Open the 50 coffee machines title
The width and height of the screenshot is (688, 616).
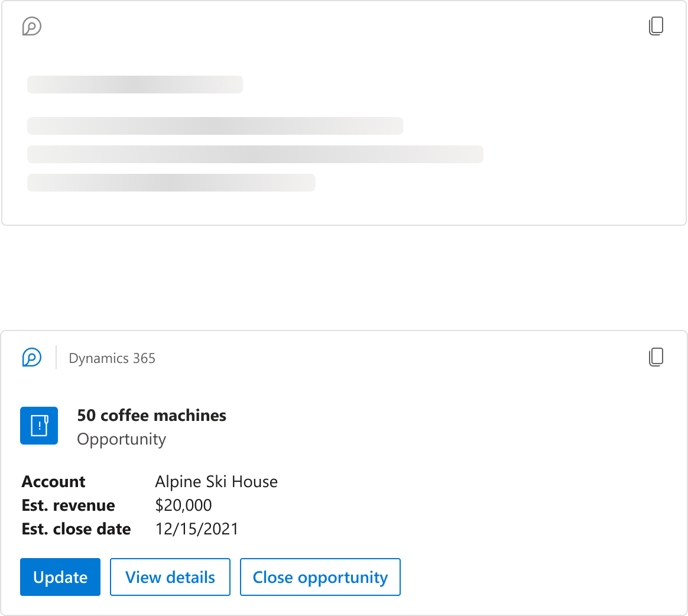[x=152, y=416]
